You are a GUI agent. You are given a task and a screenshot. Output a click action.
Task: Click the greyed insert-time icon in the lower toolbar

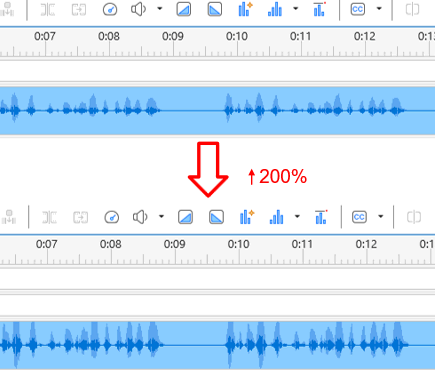[8, 217]
